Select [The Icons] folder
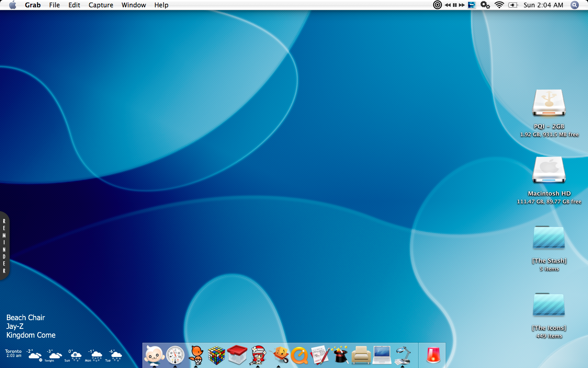Screen dimensions: 588x368 pyautogui.click(x=549, y=305)
